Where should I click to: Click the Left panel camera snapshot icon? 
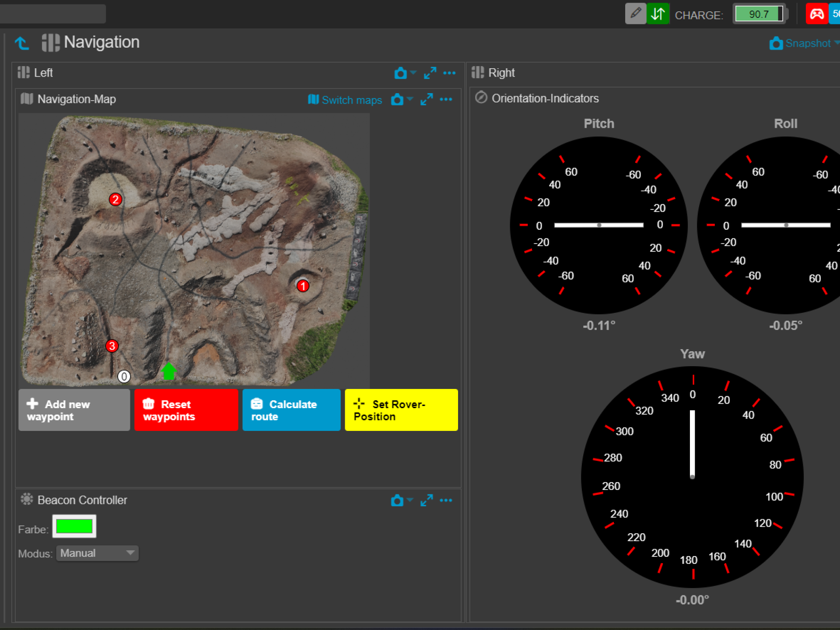pyautogui.click(x=400, y=73)
